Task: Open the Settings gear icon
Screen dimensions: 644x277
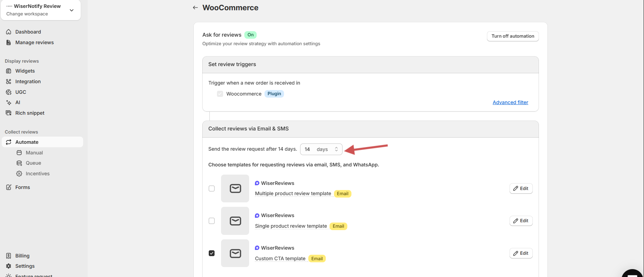Action: point(9,266)
